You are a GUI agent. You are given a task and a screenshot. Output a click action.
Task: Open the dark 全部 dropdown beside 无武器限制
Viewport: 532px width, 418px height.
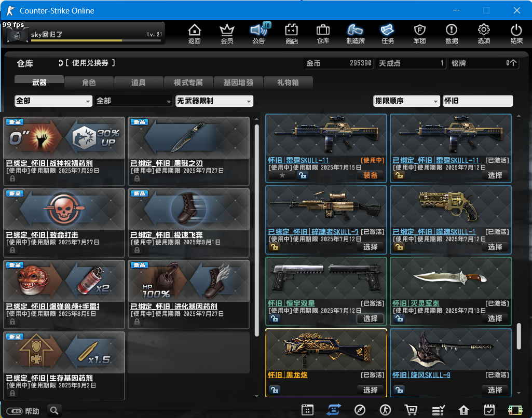pos(133,101)
